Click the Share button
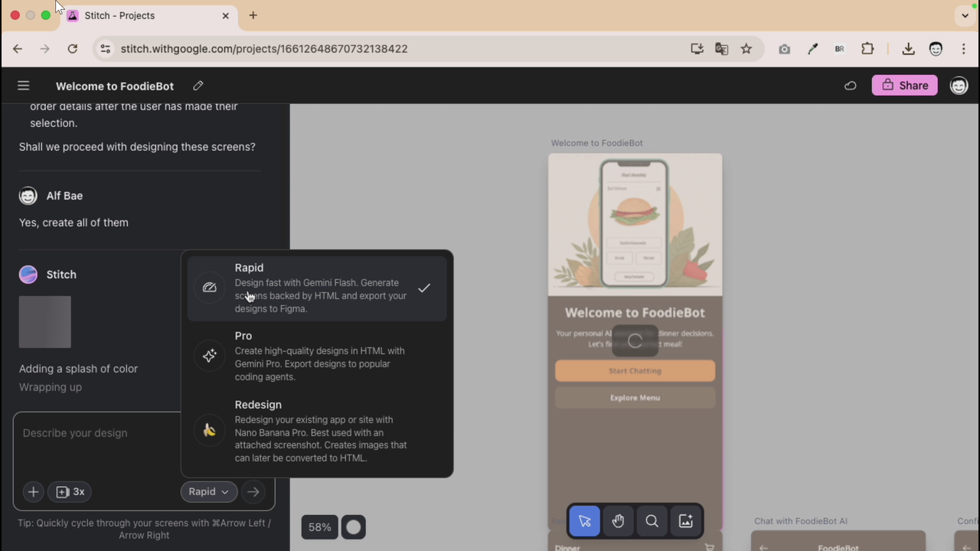Viewport: 980px width, 551px height. (x=905, y=86)
